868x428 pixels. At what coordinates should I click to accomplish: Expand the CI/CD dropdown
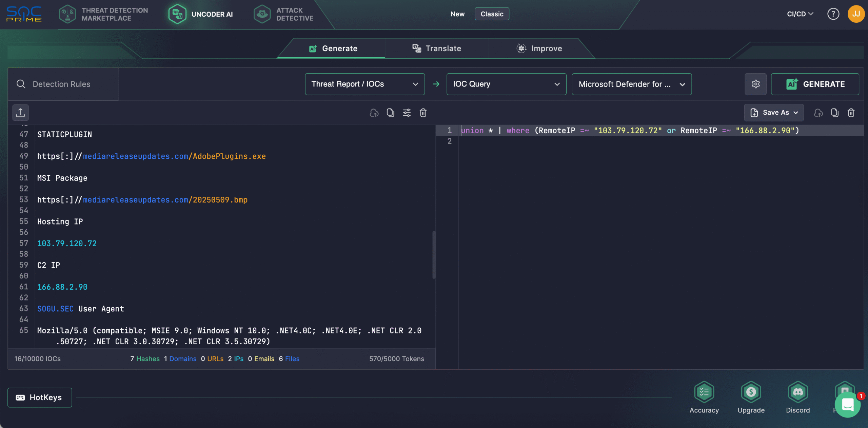800,14
